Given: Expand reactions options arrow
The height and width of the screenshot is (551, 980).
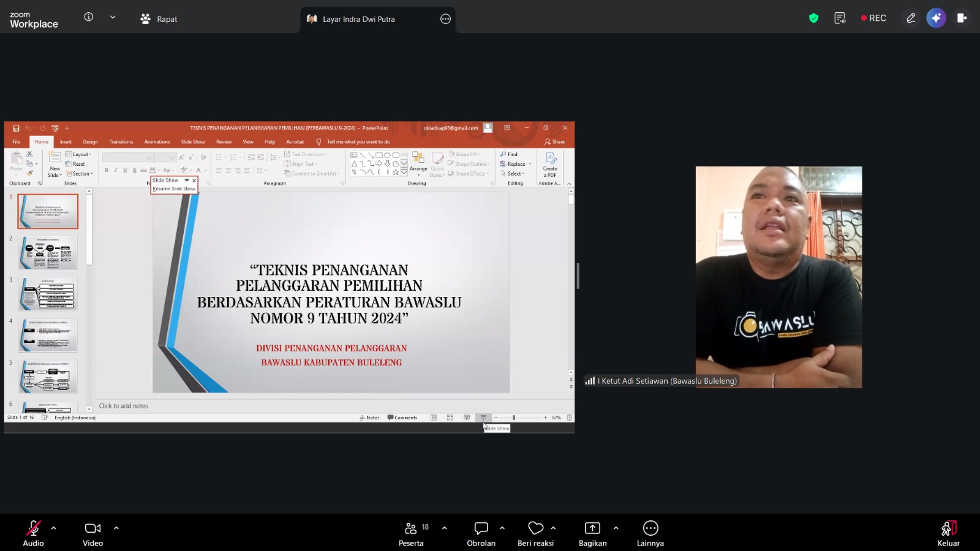Looking at the screenshot, I should (553, 528).
